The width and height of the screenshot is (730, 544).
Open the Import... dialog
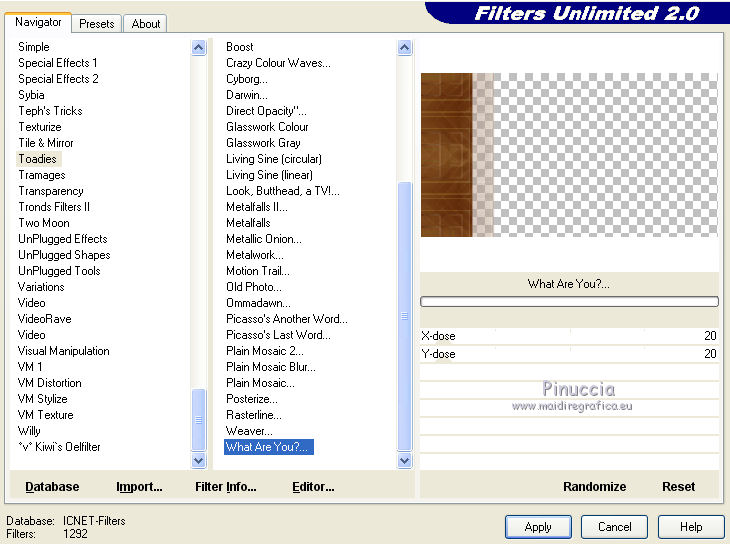click(139, 487)
